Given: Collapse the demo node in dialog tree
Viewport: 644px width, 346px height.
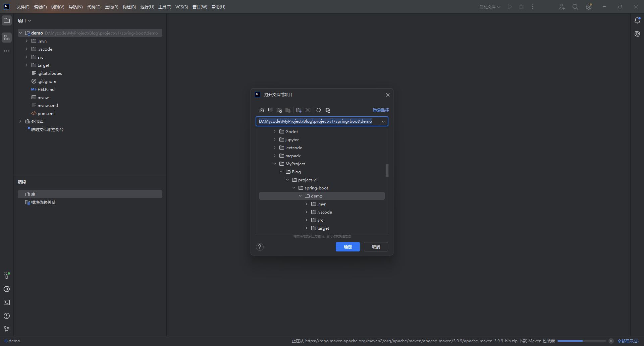Looking at the screenshot, I should click(x=300, y=196).
